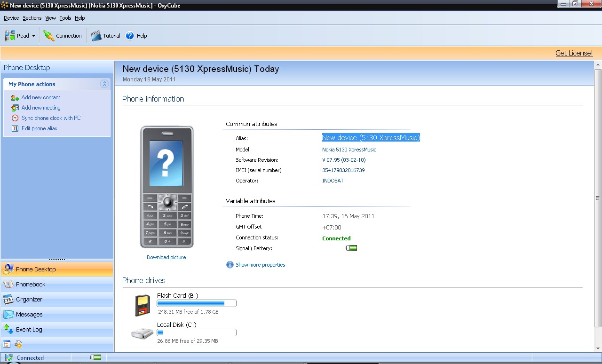Click the IMEI value 354179032016739

pos(343,170)
